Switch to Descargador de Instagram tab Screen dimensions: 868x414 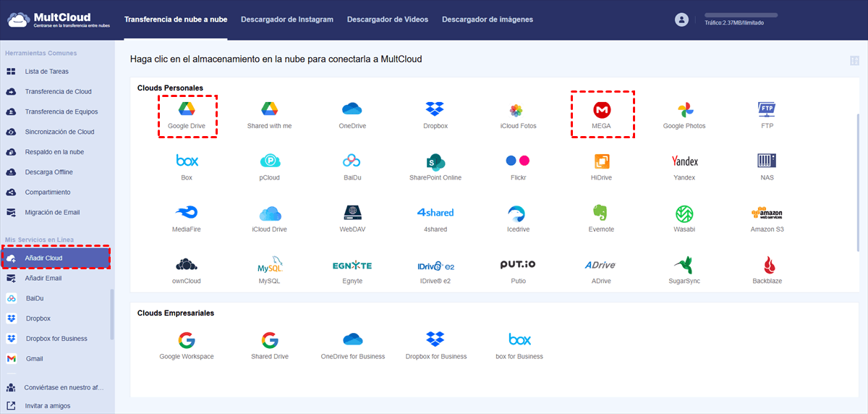point(287,20)
